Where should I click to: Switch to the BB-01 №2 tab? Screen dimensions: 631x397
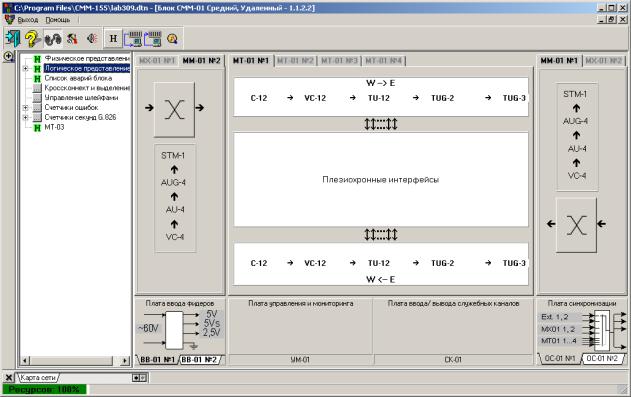[201, 360]
